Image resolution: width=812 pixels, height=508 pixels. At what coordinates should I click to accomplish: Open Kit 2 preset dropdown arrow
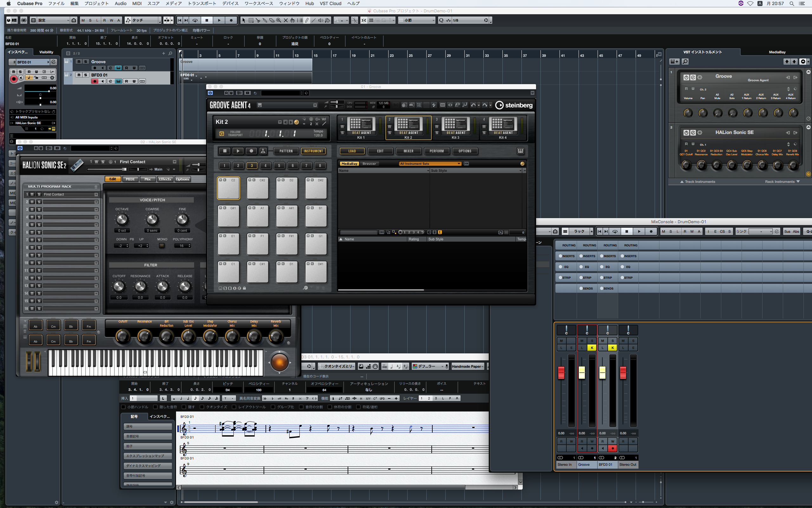point(279,122)
